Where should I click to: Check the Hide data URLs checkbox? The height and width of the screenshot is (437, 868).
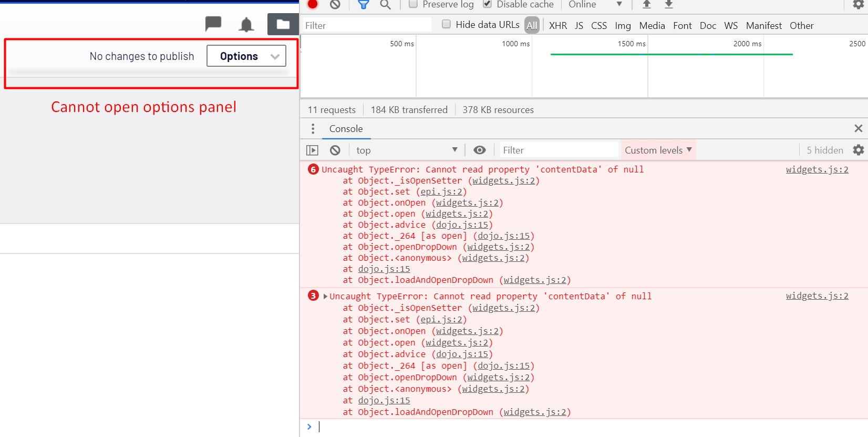(x=446, y=24)
